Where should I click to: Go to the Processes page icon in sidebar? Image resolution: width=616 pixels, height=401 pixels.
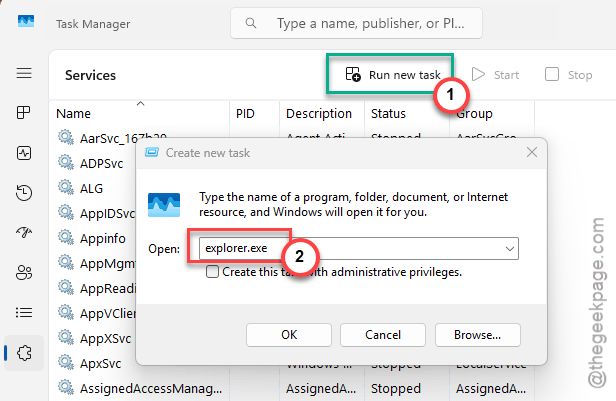pos(24,113)
